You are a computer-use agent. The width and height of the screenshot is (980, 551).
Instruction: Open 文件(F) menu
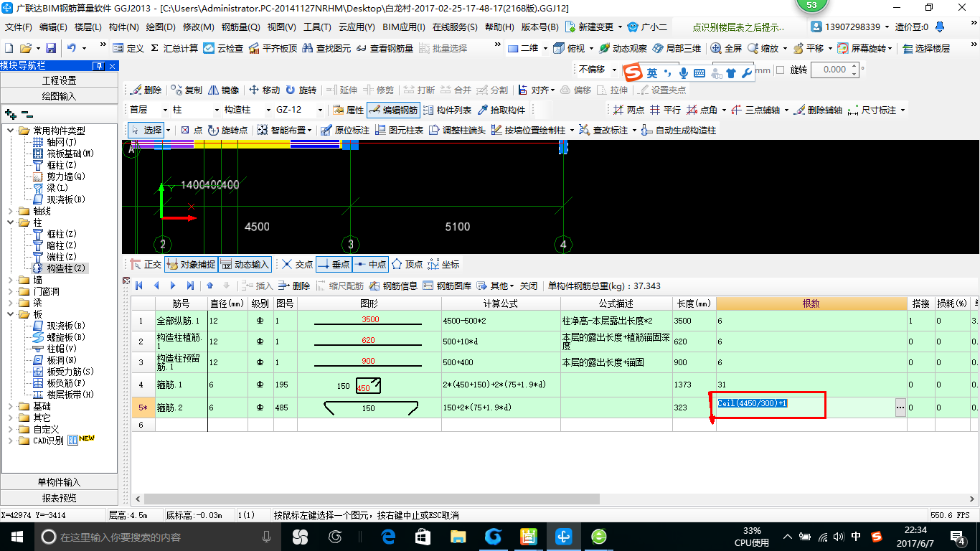19,27
